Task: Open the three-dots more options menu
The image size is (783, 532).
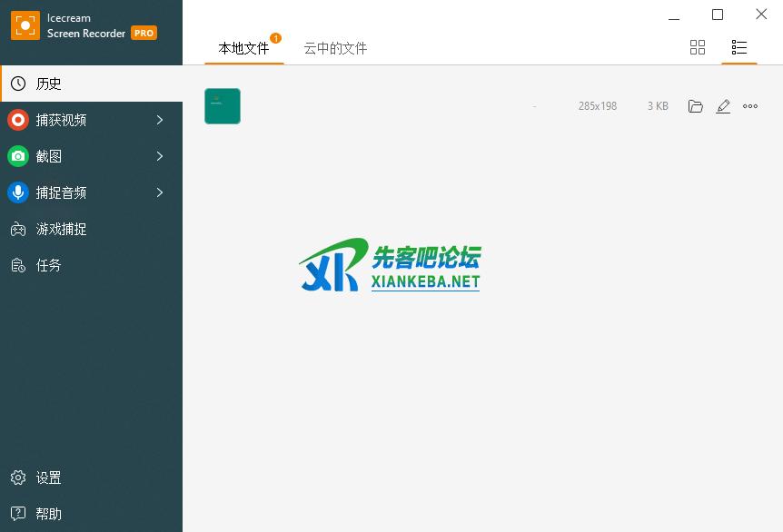Action: tap(750, 106)
